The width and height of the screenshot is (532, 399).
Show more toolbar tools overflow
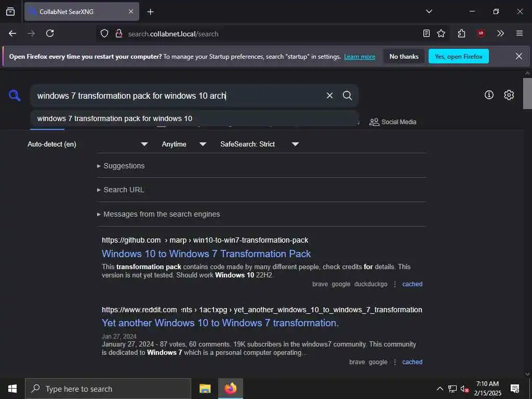tap(500, 33)
